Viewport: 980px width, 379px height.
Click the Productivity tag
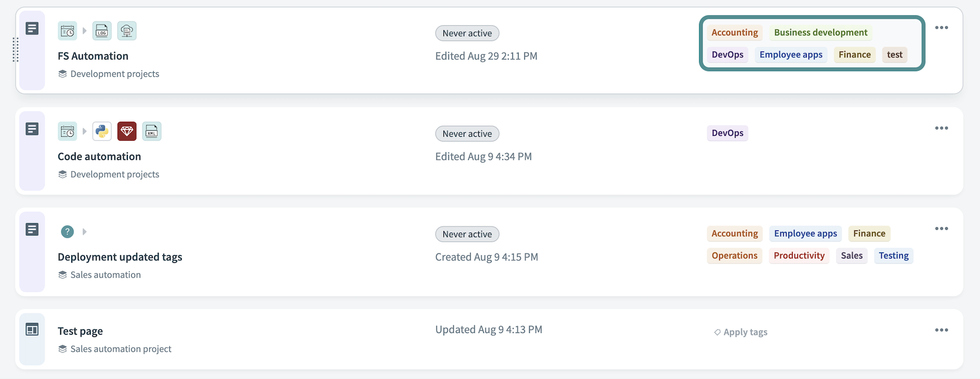[799, 256]
